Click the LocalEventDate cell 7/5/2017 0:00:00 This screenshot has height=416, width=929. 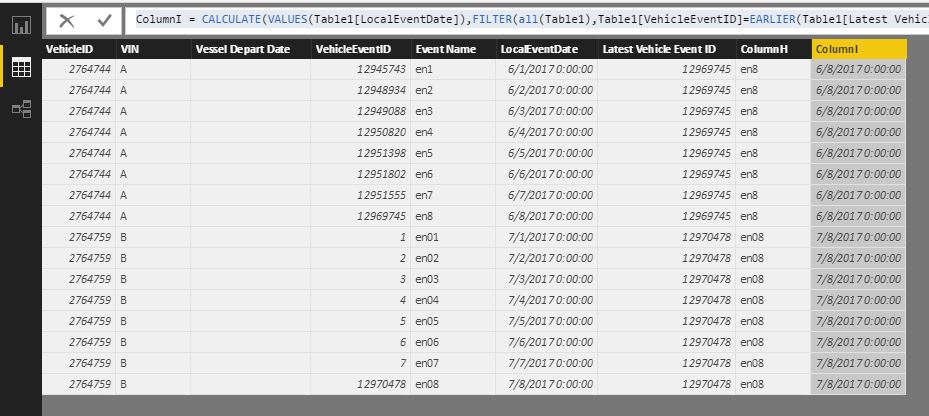coord(547,321)
